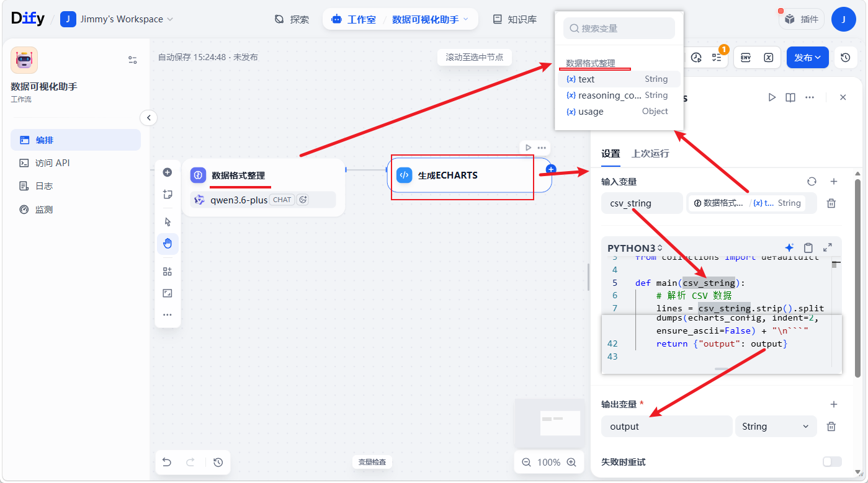Run the 生成ECHARTS node from its hover toolbar
Screen dimensions: 868x483
(x=528, y=148)
